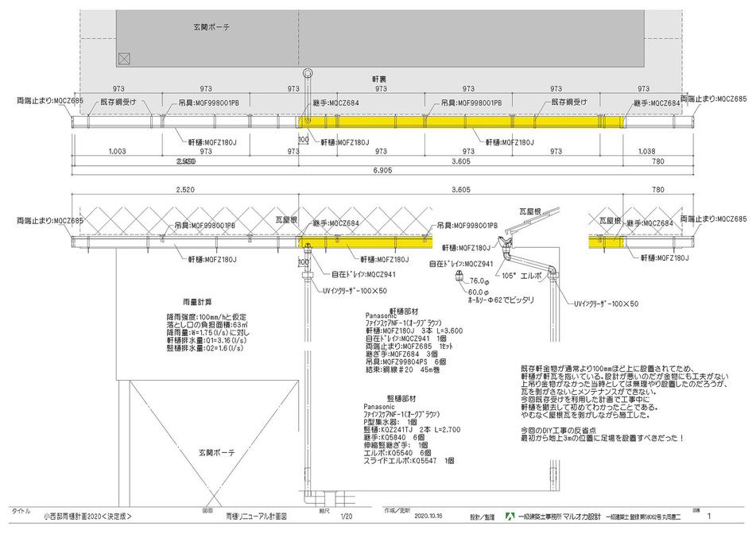This screenshot has width=756, height=534.
Task: Click the dimension value 1.003
Action: point(117,151)
